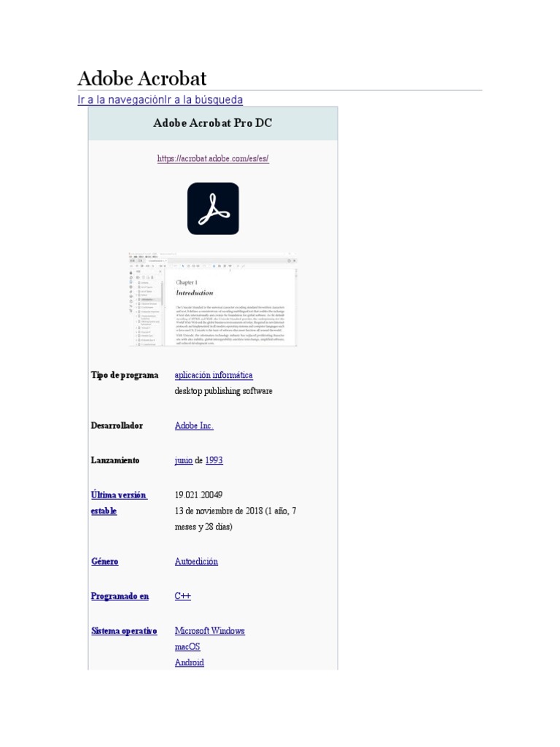Open the 'Última versión estable' label link
Image resolution: width=560 pixels, height=747 pixels.
119,503
